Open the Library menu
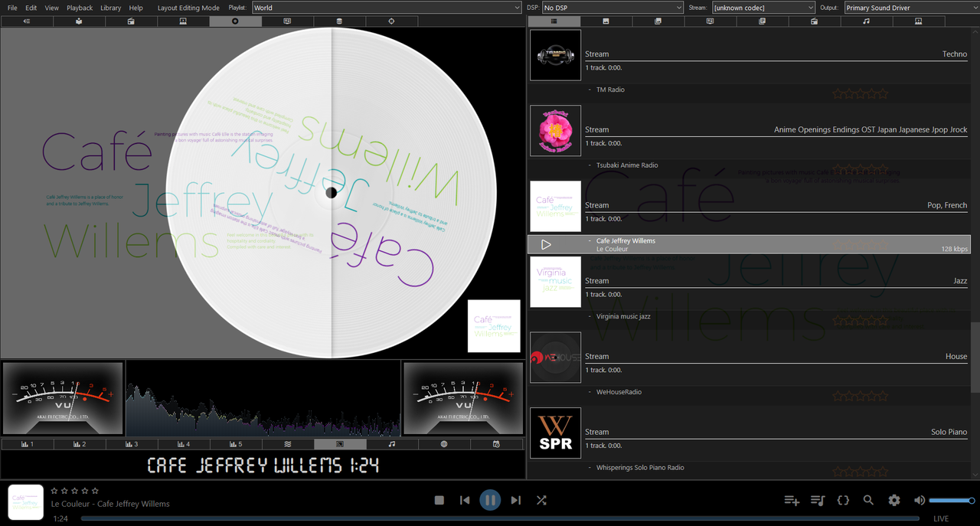This screenshot has height=526, width=980. tap(110, 8)
